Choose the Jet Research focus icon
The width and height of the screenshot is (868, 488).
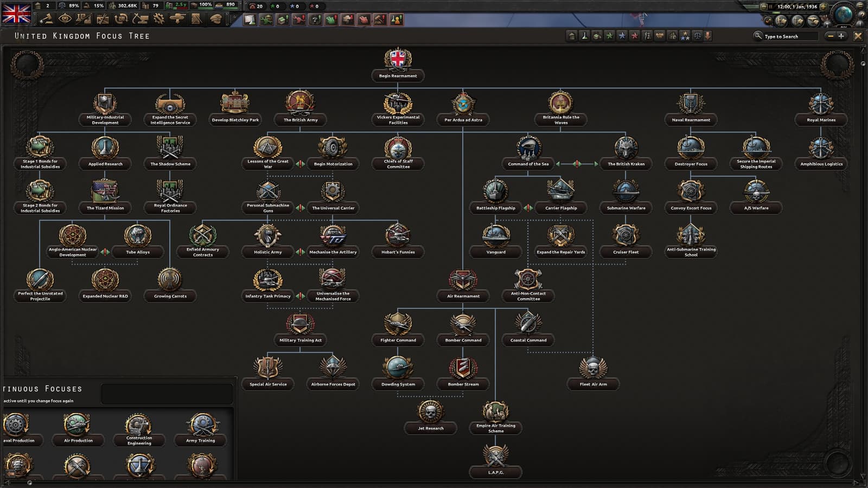[430, 412]
